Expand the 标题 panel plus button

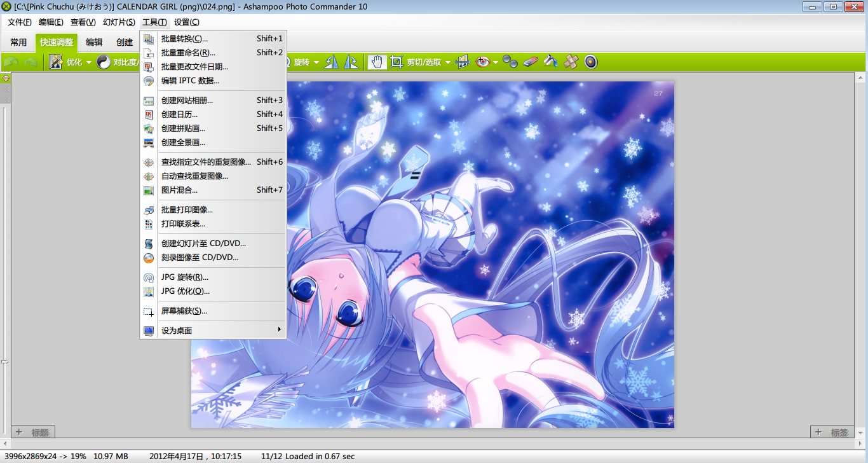[19, 432]
